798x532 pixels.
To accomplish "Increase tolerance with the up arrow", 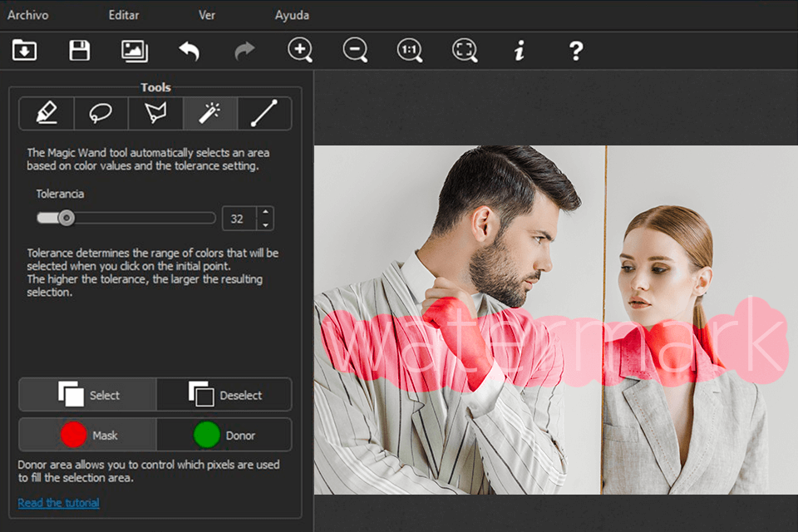I will (265, 213).
